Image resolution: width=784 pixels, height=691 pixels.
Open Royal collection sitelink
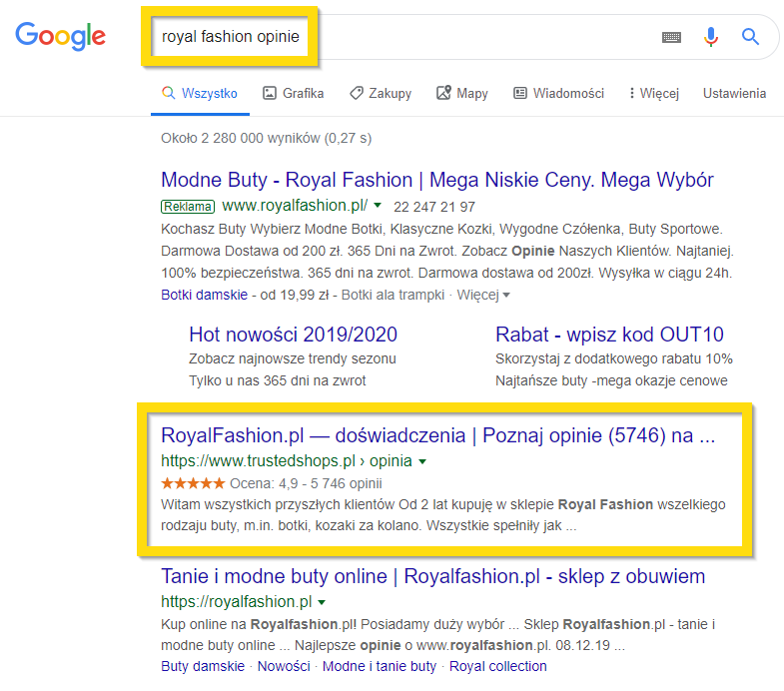tap(498, 666)
